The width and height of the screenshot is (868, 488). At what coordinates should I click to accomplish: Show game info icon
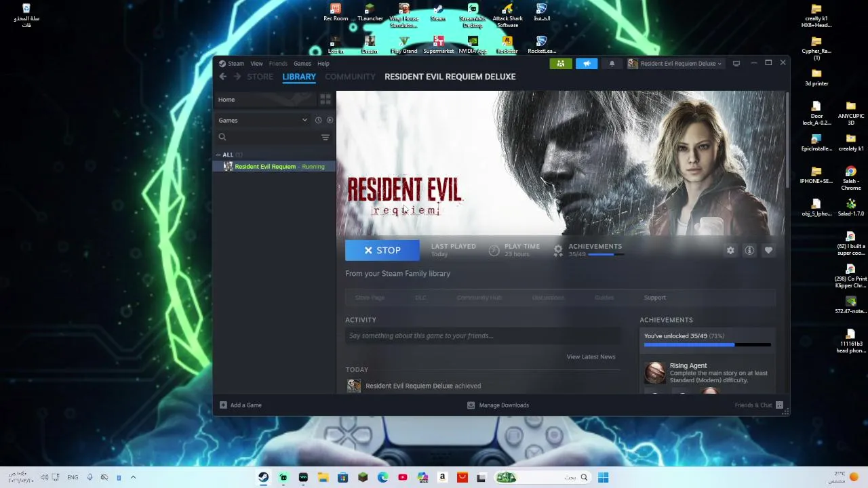click(x=749, y=250)
